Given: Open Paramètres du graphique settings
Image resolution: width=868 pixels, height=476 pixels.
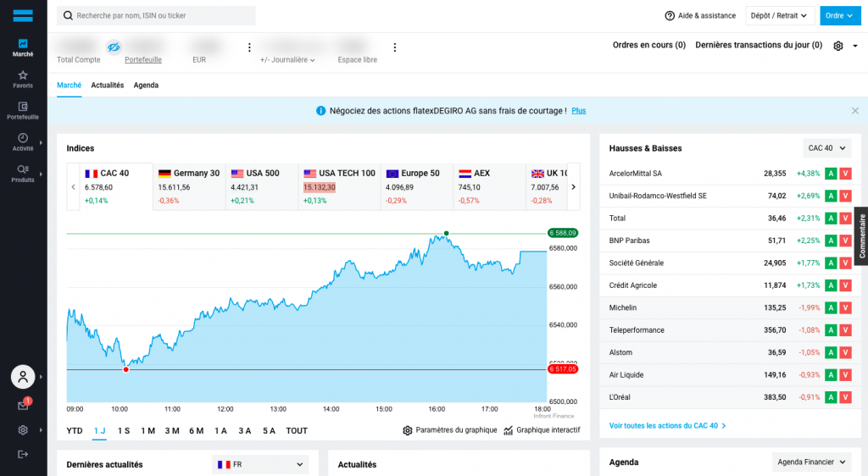Looking at the screenshot, I should (449, 430).
